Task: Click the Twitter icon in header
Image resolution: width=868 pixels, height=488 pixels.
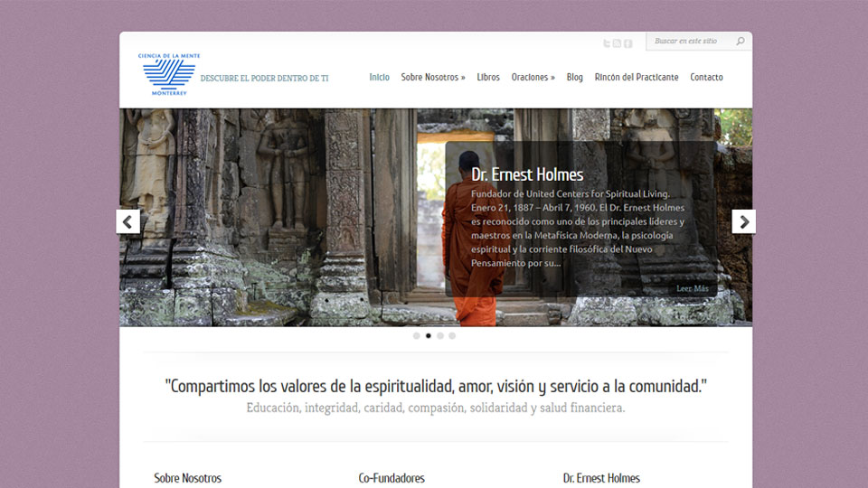Action: pos(608,43)
